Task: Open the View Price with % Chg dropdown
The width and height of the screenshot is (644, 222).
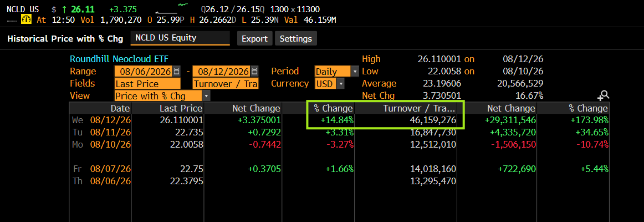Action: tap(206, 96)
